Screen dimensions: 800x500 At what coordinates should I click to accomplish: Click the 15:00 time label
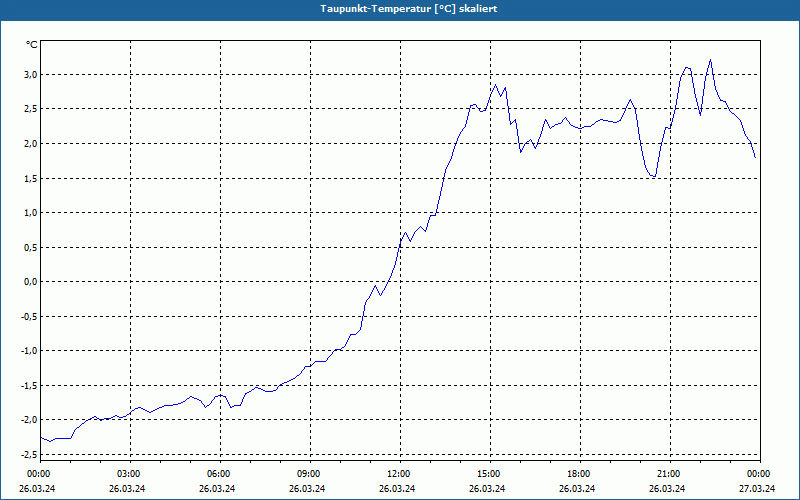pyautogui.click(x=490, y=474)
